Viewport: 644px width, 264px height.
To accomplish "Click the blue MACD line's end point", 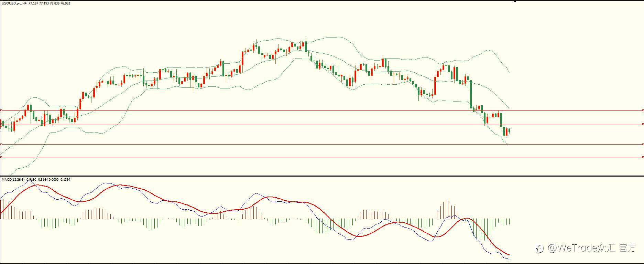I will [x=509, y=259].
